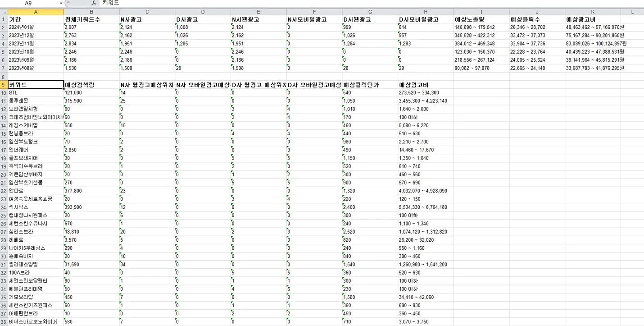The image size is (644, 326).
Task: Select column H header
Action: [426, 12]
